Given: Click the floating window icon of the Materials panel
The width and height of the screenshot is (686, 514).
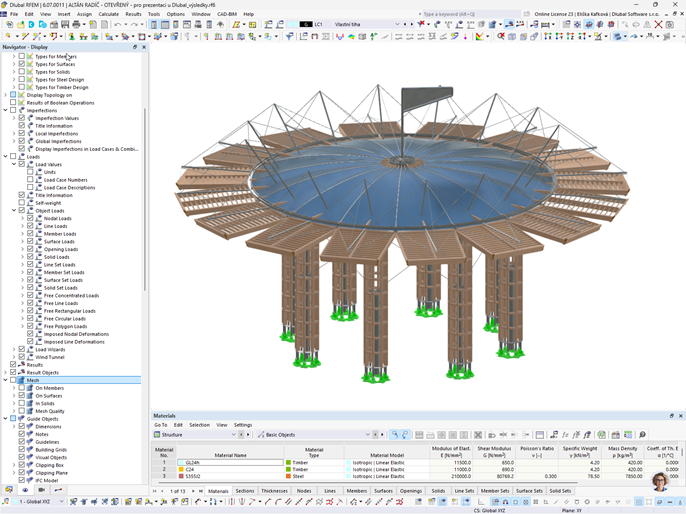Looking at the screenshot, I should [x=672, y=416].
